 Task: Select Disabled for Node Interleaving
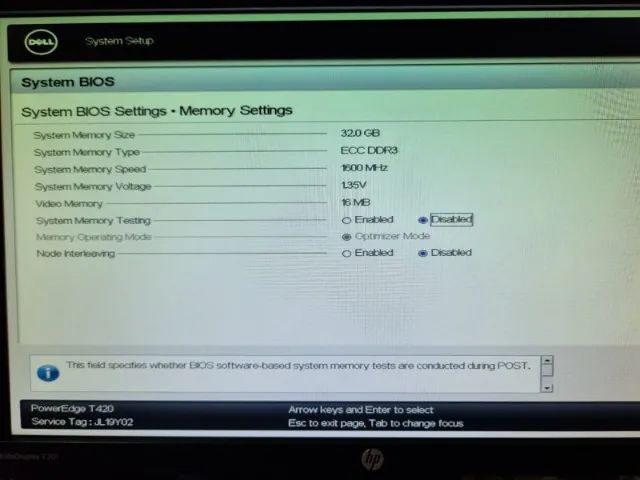point(423,253)
